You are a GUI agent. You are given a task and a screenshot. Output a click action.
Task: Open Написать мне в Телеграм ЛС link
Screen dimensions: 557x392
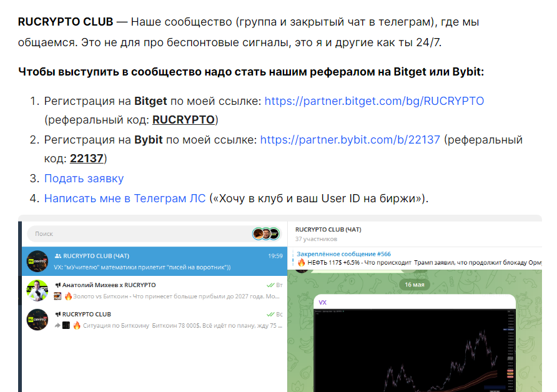pyautogui.click(x=125, y=198)
